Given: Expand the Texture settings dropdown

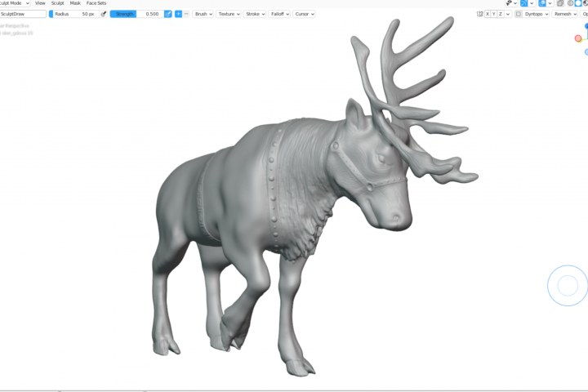Looking at the screenshot, I should coord(229,14).
